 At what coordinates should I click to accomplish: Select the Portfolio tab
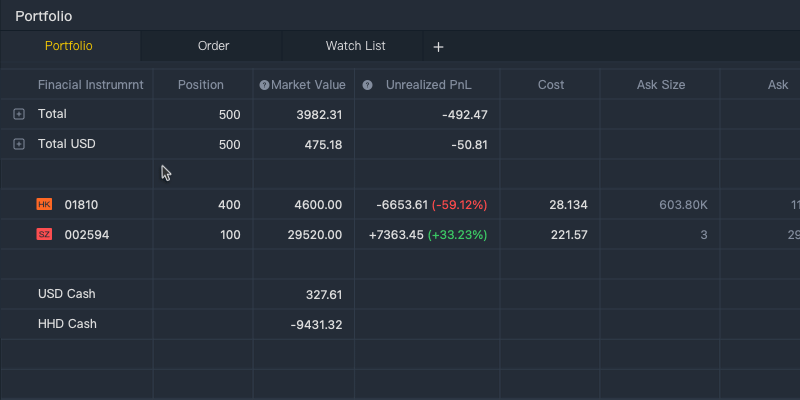pos(69,46)
